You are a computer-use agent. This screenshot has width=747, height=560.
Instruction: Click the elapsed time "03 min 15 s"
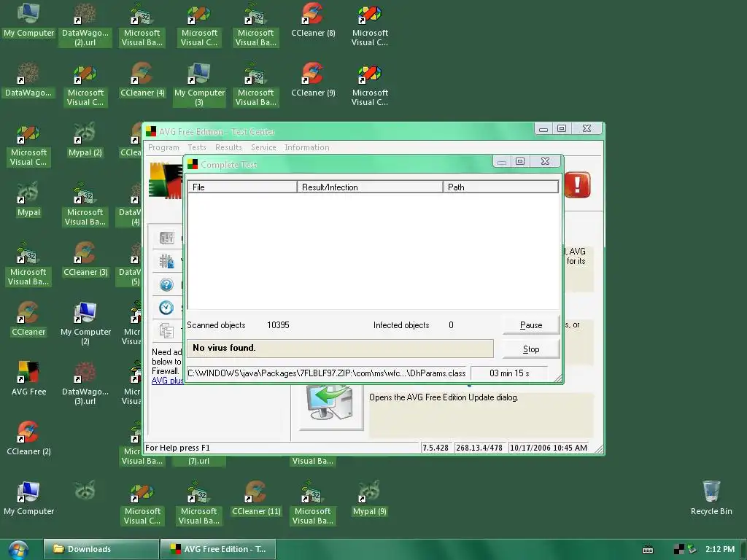pos(509,373)
